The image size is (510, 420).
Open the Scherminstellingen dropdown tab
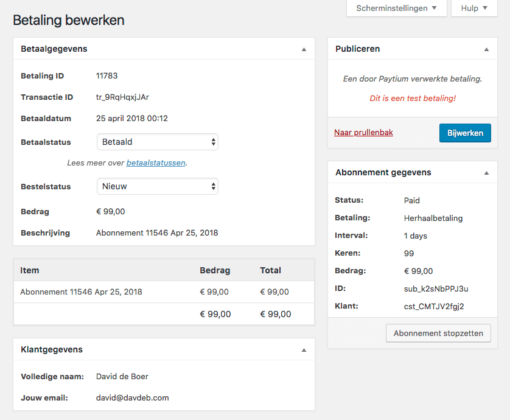coord(396,9)
